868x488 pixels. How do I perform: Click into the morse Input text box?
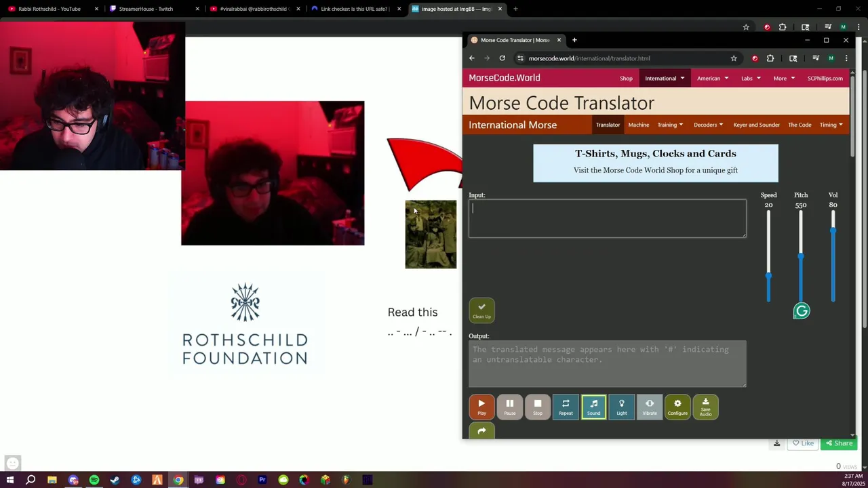[x=607, y=218]
